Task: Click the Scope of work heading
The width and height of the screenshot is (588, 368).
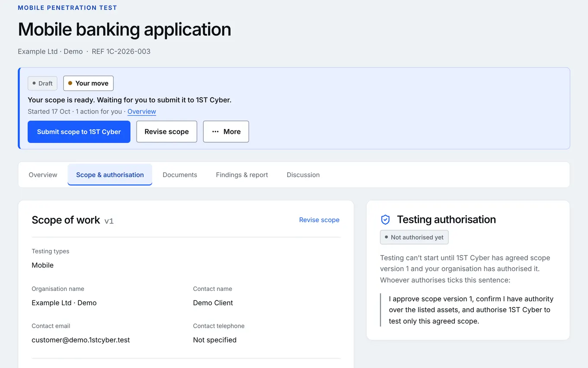Action: (66, 220)
